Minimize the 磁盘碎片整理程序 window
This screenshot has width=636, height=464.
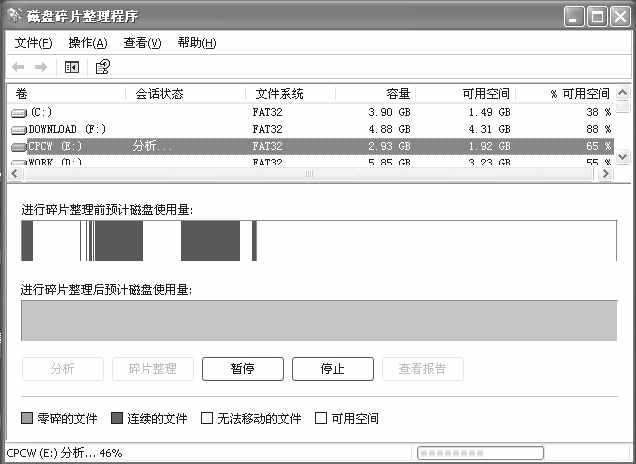pos(574,17)
